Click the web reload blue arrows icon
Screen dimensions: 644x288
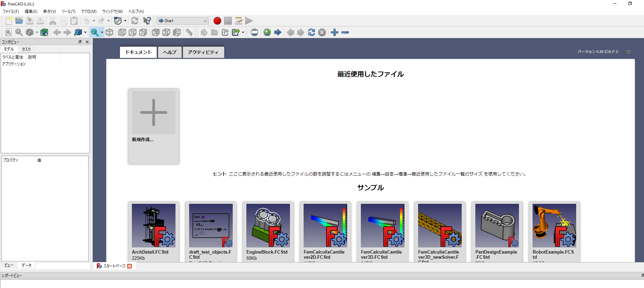pos(311,32)
